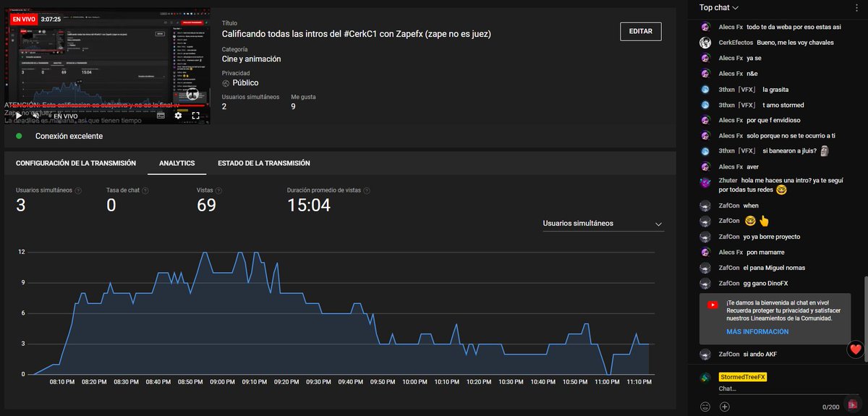The width and height of the screenshot is (868, 416).
Task: Click the Público privacy globe icon
Action: point(226,83)
